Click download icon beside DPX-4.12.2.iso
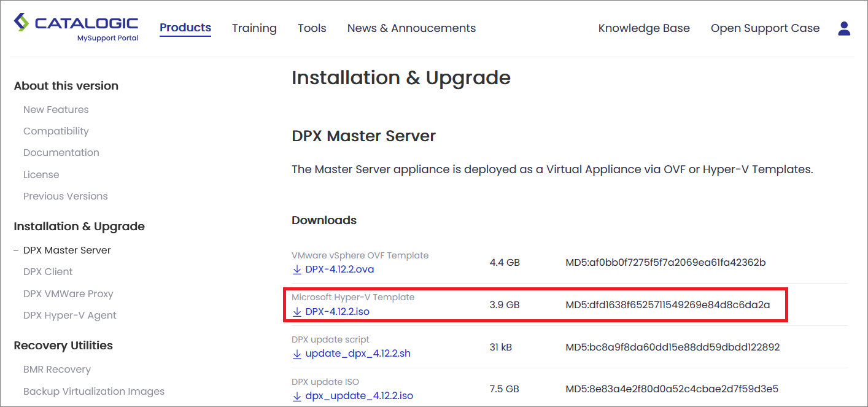Image resolution: width=868 pixels, height=407 pixels. (297, 312)
